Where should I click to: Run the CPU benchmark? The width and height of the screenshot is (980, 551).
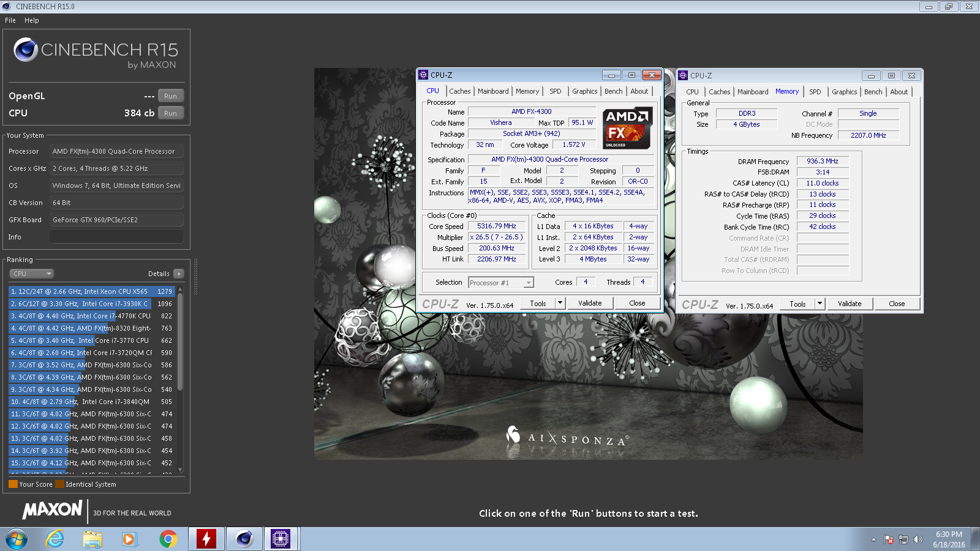click(x=171, y=113)
